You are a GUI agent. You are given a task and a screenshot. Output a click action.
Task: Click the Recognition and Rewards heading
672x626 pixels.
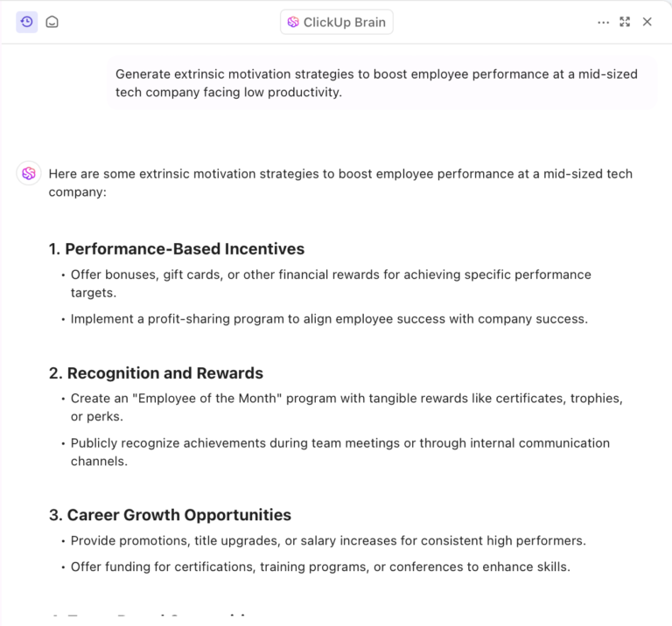(x=156, y=373)
